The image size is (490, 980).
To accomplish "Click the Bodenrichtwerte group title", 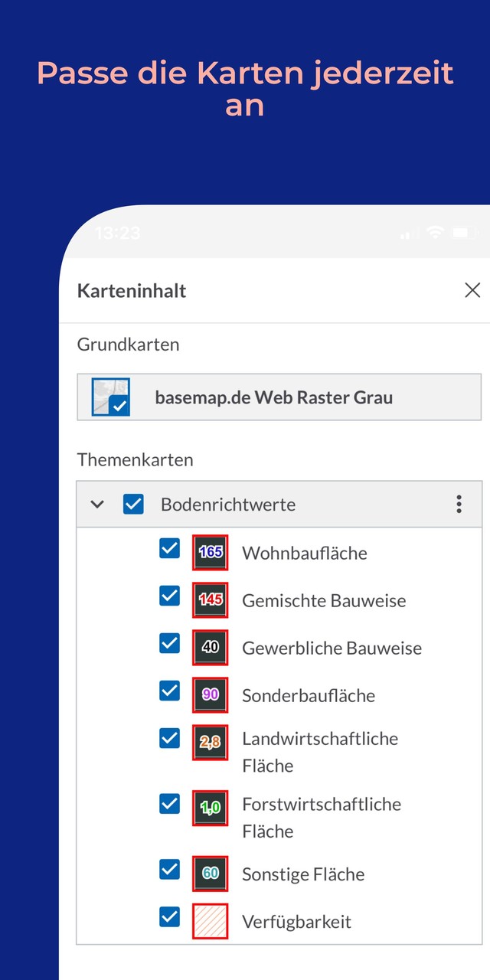I will pyautogui.click(x=228, y=505).
